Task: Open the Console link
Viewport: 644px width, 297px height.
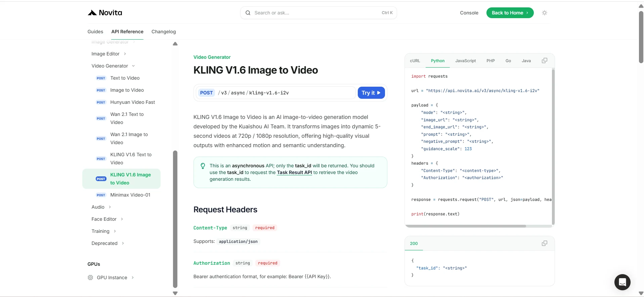Action: [469, 13]
